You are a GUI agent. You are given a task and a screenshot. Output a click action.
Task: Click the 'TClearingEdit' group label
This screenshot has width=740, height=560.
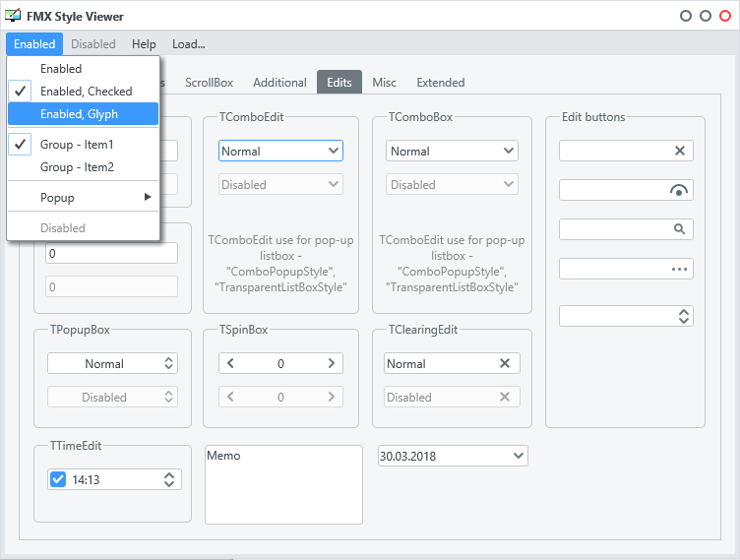tap(423, 329)
